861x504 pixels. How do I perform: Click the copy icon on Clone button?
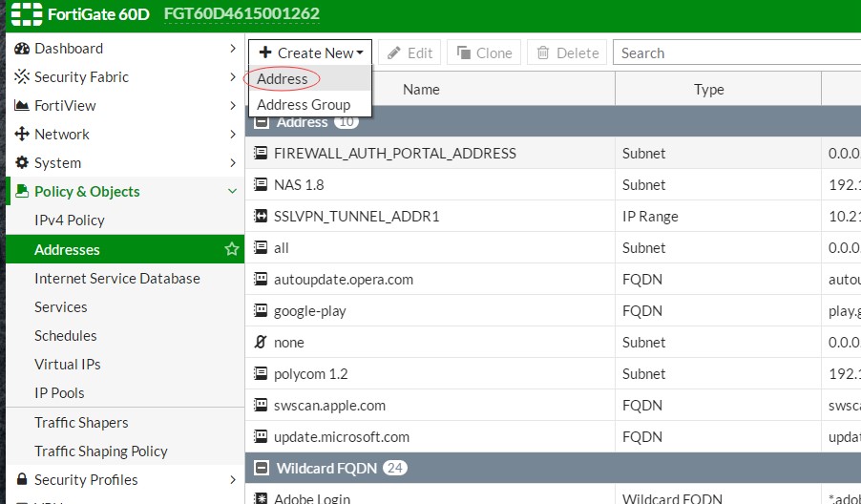pyautogui.click(x=464, y=52)
